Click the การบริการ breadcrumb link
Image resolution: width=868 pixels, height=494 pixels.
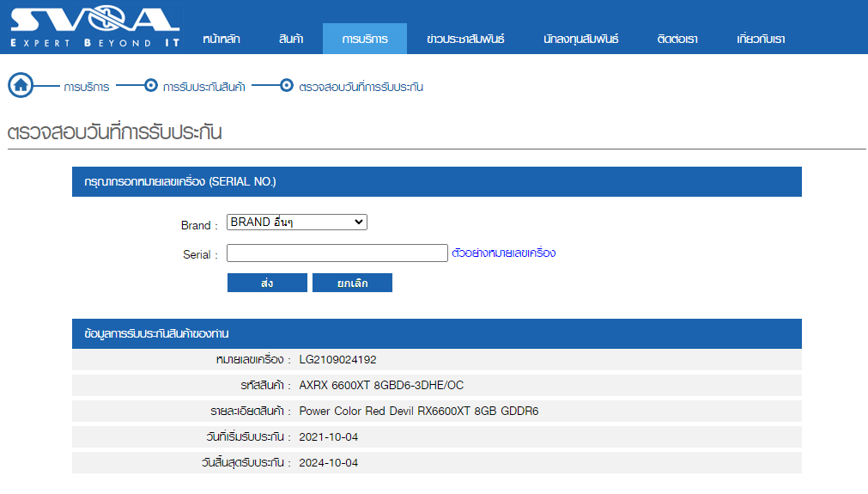(87, 87)
